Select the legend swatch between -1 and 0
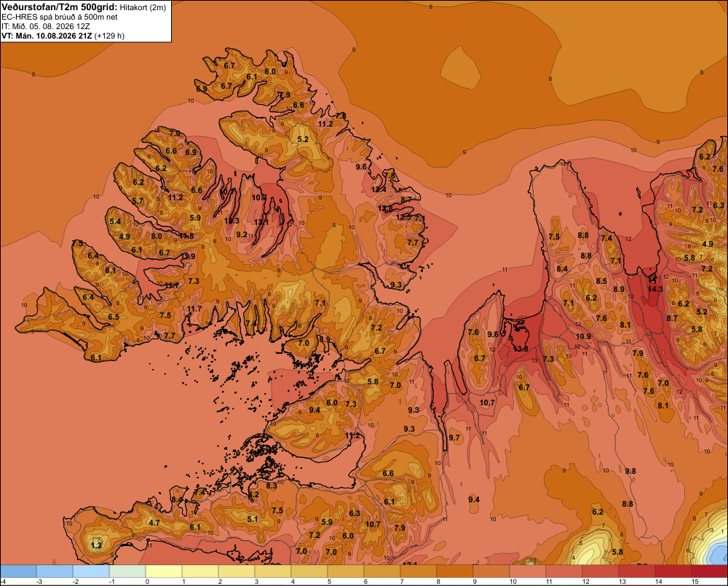This screenshot has height=586, width=728. (127, 571)
